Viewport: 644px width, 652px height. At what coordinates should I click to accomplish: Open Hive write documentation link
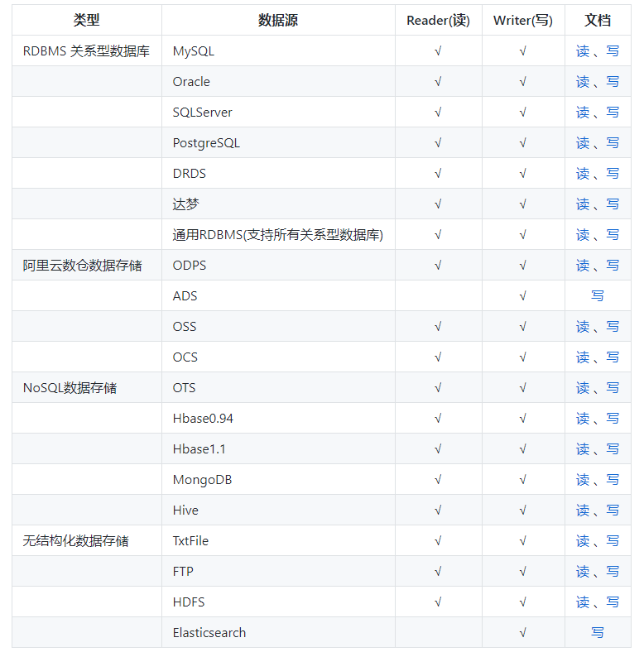point(613,511)
